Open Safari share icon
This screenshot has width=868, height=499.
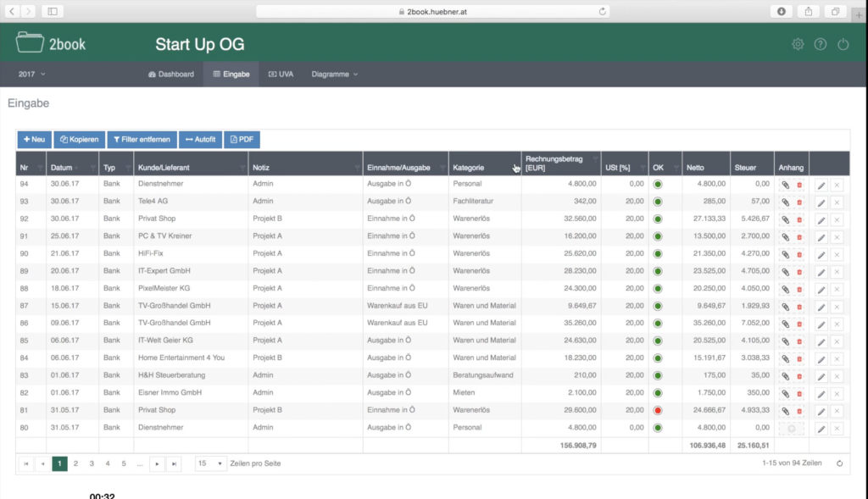click(808, 11)
